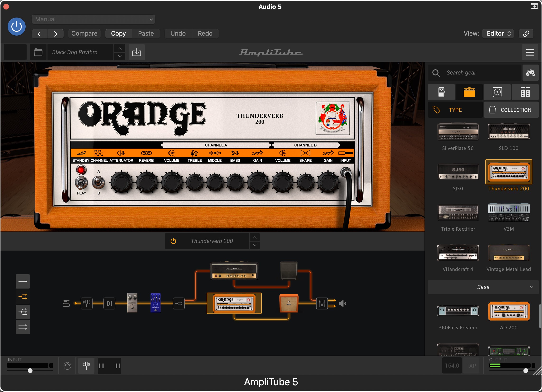This screenshot has height=392, width=542.
Task: Click the gear shop car icon
Action: click(x=530, y=73)
